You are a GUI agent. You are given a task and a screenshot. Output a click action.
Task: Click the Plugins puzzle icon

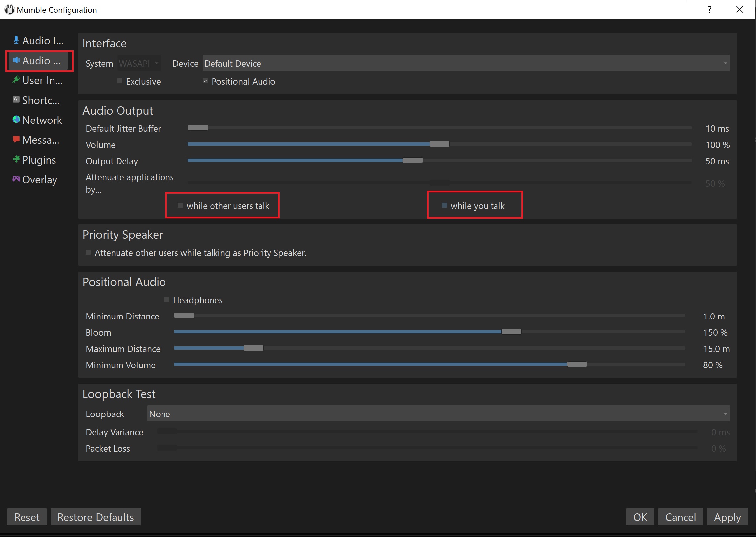(x=16, y=159)
